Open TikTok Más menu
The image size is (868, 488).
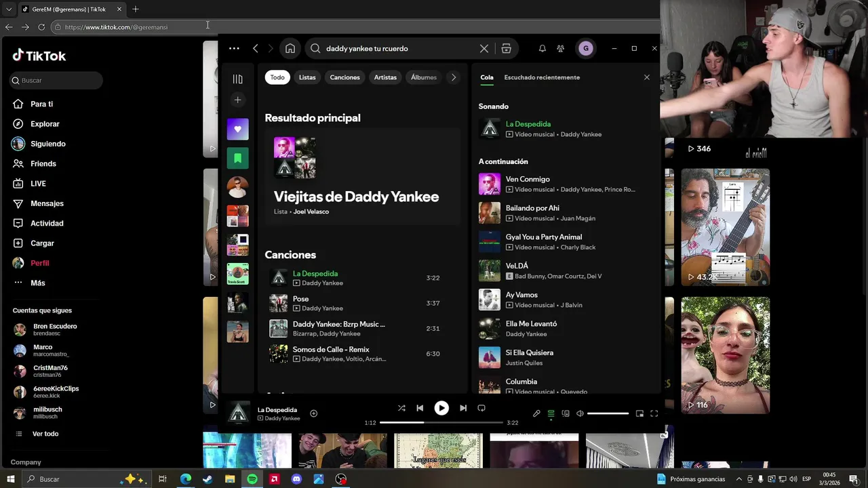(37, 283)
